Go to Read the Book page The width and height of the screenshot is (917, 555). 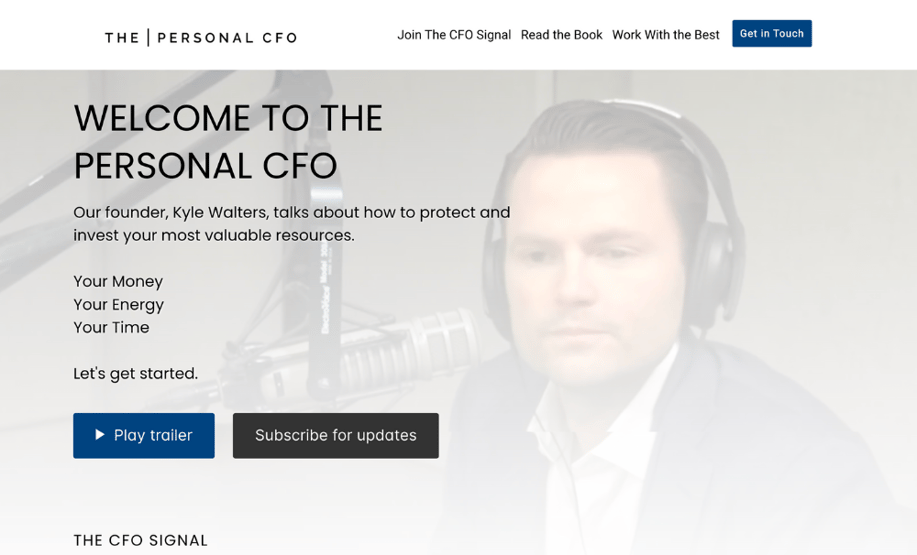coord(561,35)
